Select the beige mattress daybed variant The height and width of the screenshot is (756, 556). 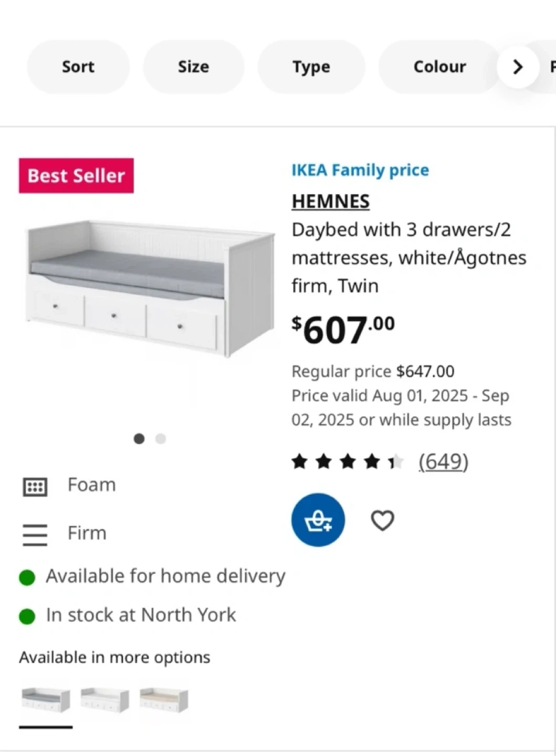click(x=164, y=700)
